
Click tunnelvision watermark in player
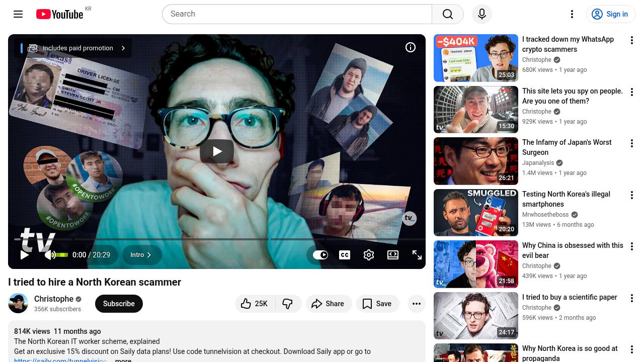point(410,218)
